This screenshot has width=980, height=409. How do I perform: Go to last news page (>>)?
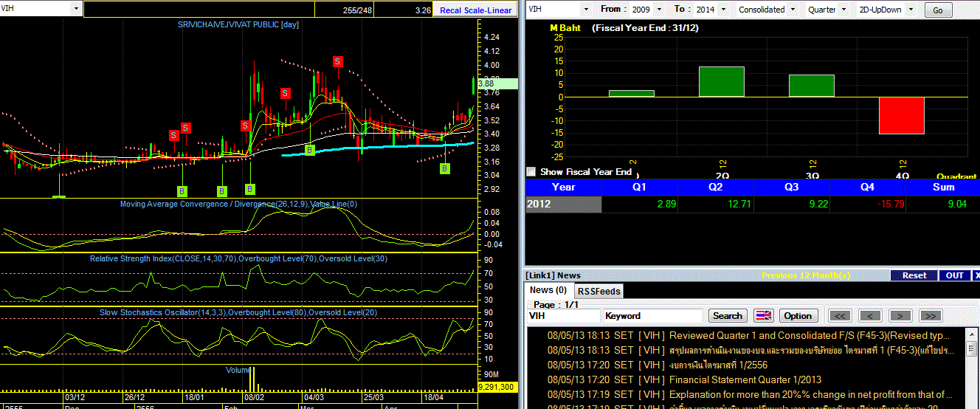(x=931, y=315)
